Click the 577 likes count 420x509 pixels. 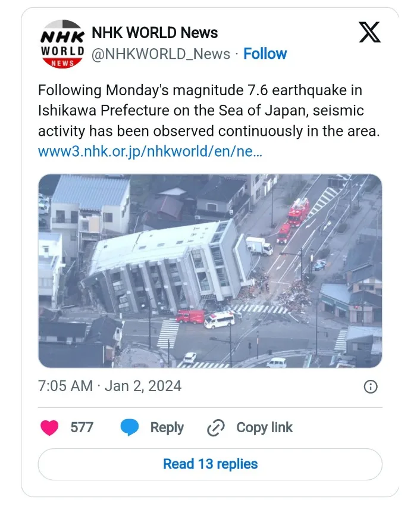(x=82, y=427)
